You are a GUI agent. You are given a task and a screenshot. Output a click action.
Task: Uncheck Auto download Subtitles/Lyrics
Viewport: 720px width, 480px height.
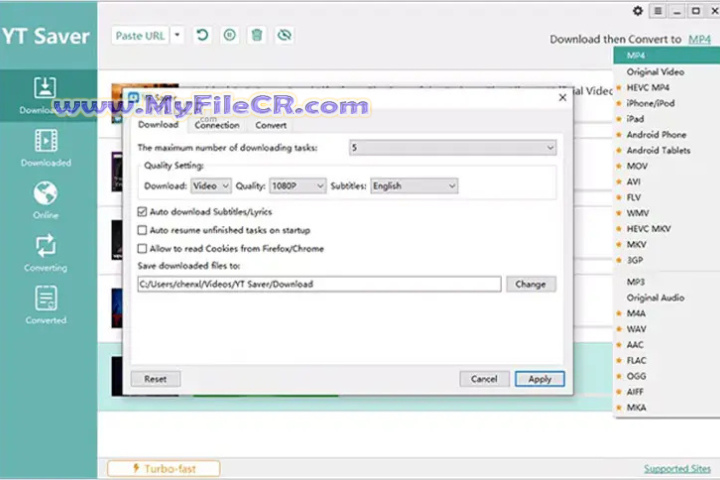tap(142, 212)
